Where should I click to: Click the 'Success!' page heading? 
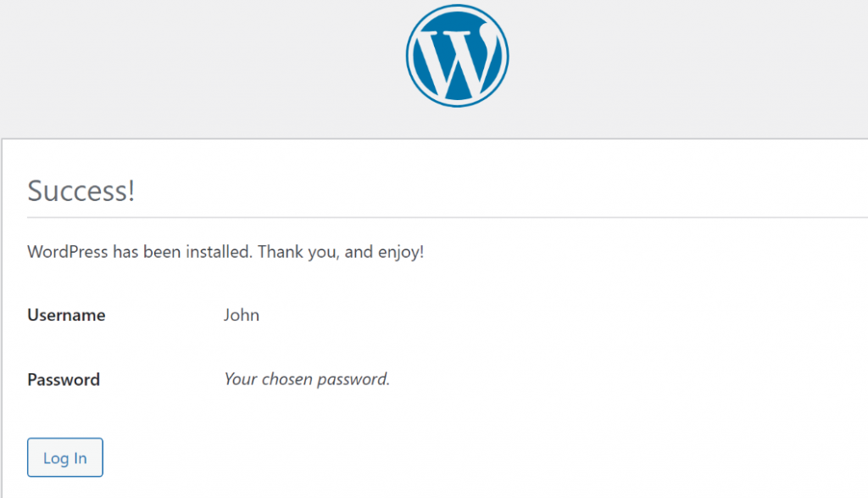[81, 190]
